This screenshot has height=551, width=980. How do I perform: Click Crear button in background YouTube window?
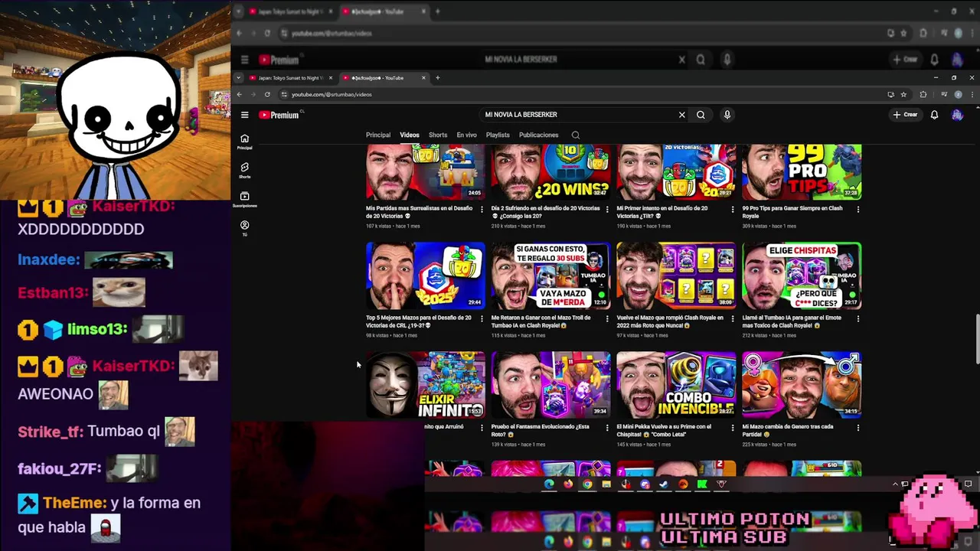905,60
